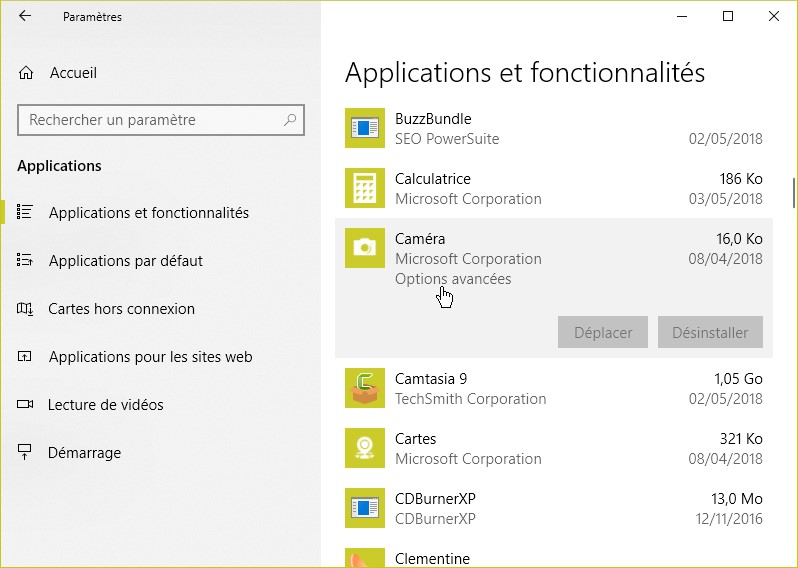Open Cartes hors connexion section
The image size is (798, 568).
(x=121, y=309)
